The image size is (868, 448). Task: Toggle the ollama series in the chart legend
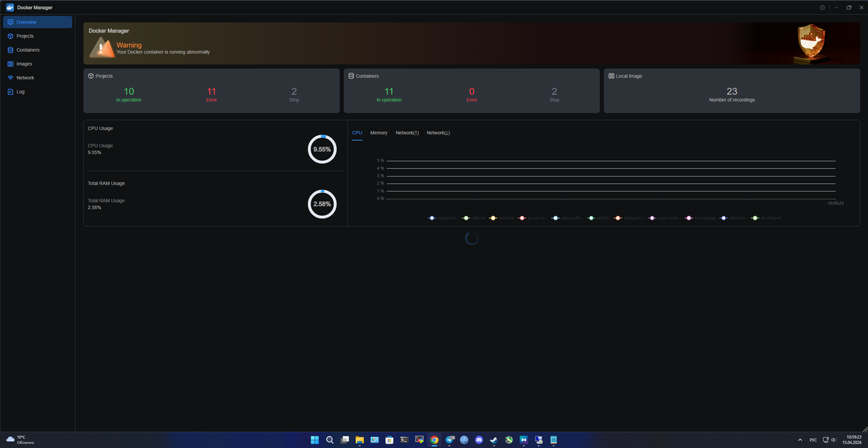point(473,218)
